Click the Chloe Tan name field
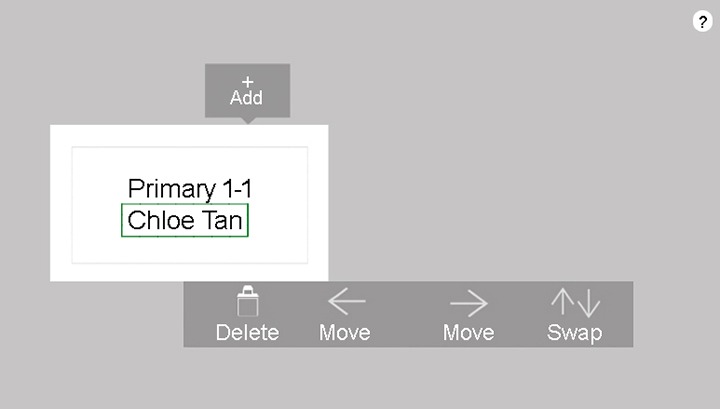This screenshot has width=720, height=409. [x=185, y=221]
